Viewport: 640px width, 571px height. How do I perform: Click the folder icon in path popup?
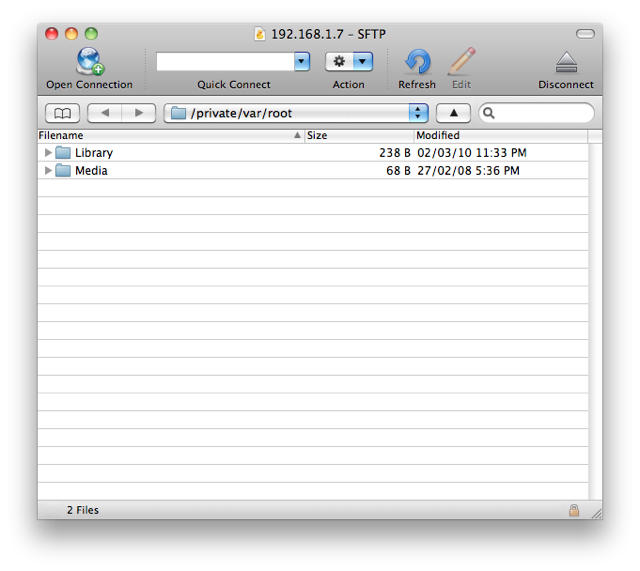tap(178, 113)
